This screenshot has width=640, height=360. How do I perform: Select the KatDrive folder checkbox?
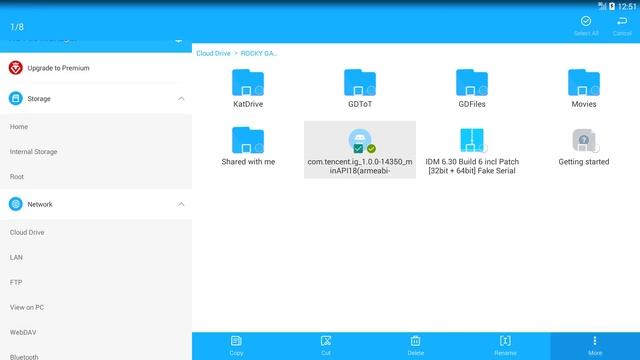click(246, 91)
